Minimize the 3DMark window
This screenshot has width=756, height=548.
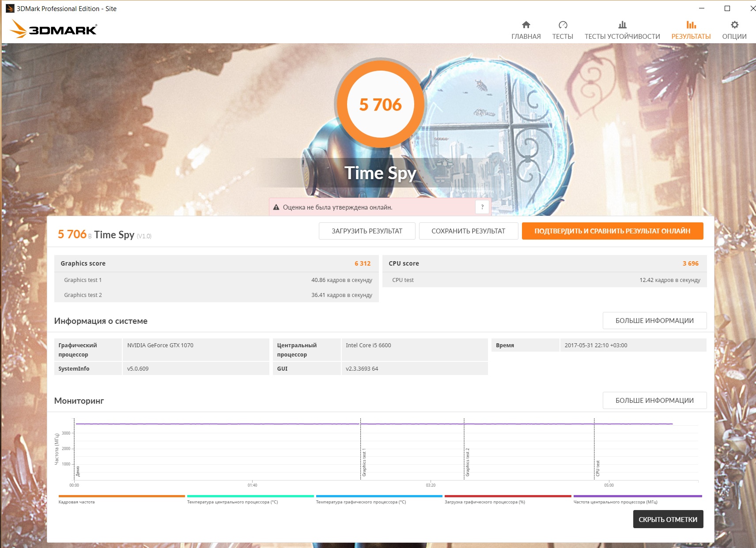point(702,8)
